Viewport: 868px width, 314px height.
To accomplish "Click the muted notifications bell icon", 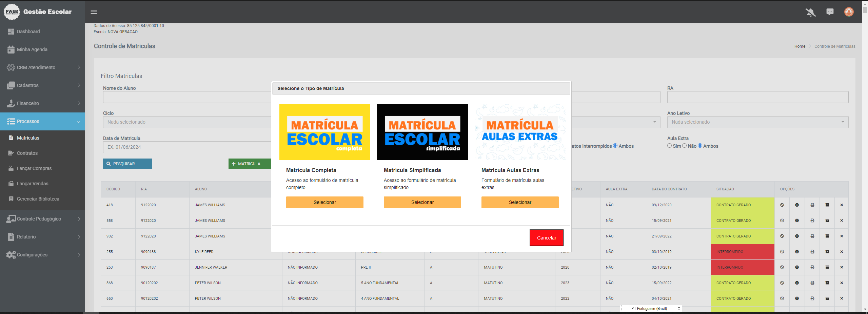I will 810,12.
